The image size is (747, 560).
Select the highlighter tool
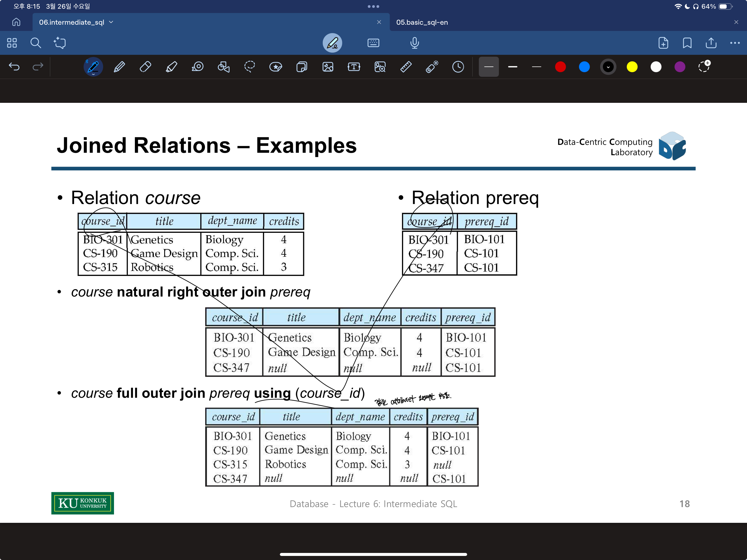pos(171,67)
